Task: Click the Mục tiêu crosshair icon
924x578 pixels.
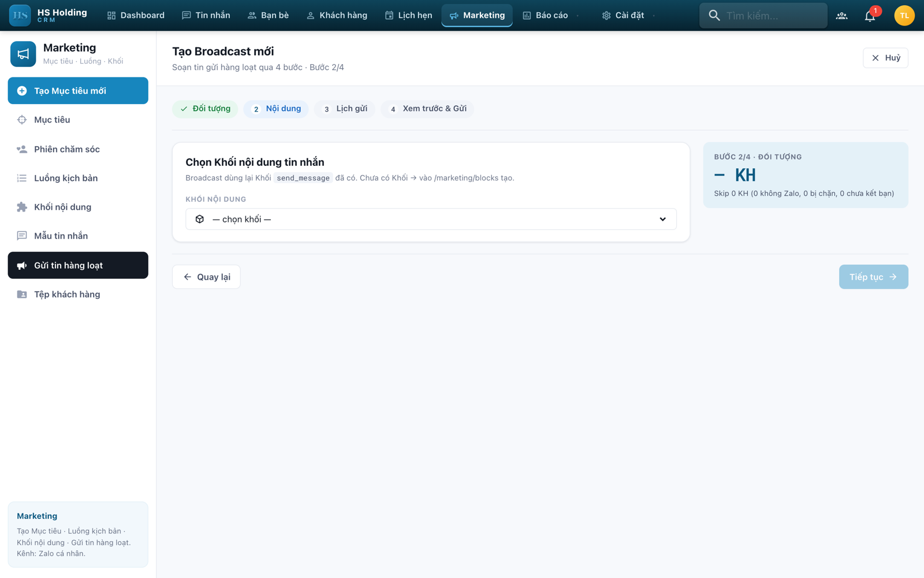Action: click(22, 120)
